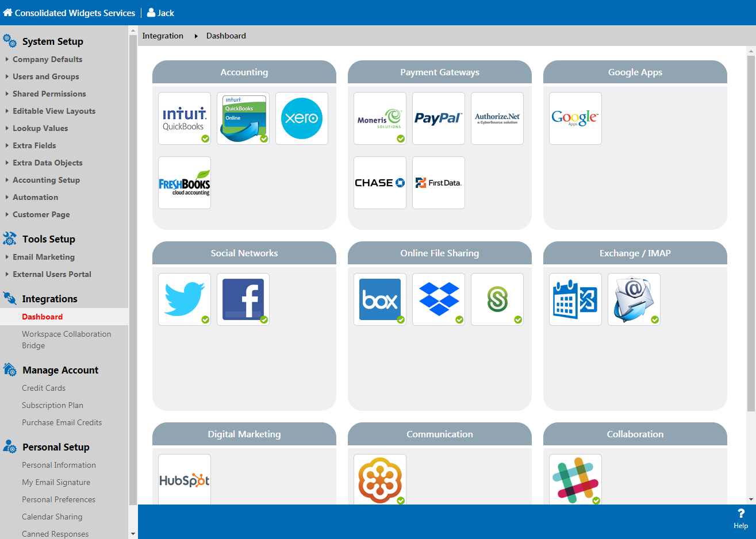Select Dashboard under Integrations
The height and width of the screenshot is (539, 756).
coord(42,317)
